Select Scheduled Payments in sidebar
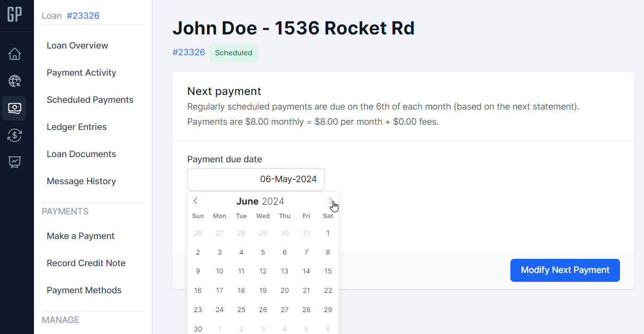The width and height of the screenshot is (644, 334). pyautogui.click(x=90, y=100)
